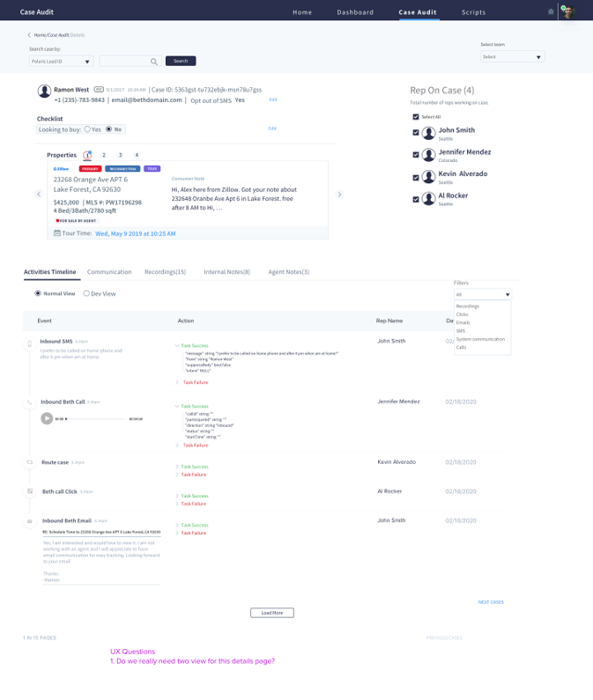This screenshot has width=593, height=700.
Task: Click the audio progress bar of Beth Call
Action: pyautogui.click(x=97, y=419)
